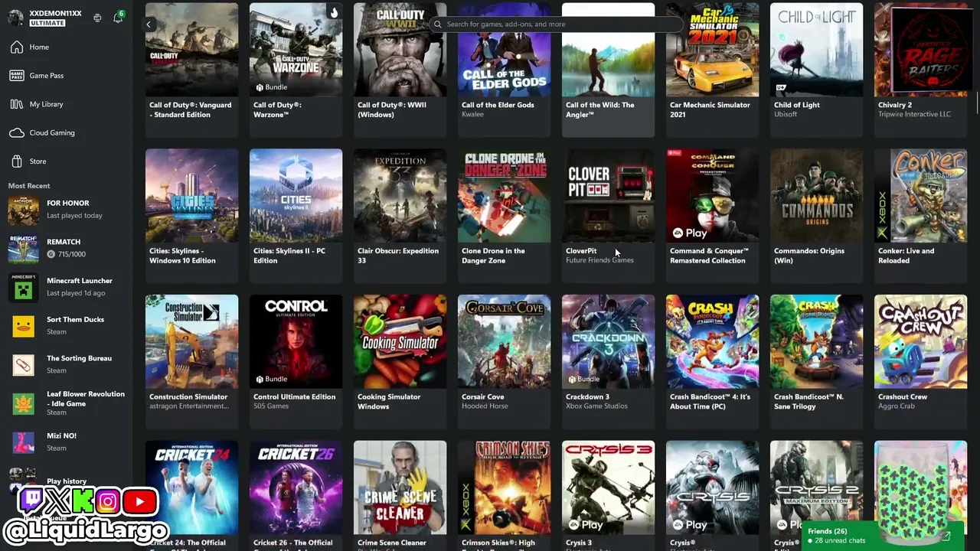The image size is (980, 551).
Task: Open Commandos: Origins (Win)
Action: point(816,216)
